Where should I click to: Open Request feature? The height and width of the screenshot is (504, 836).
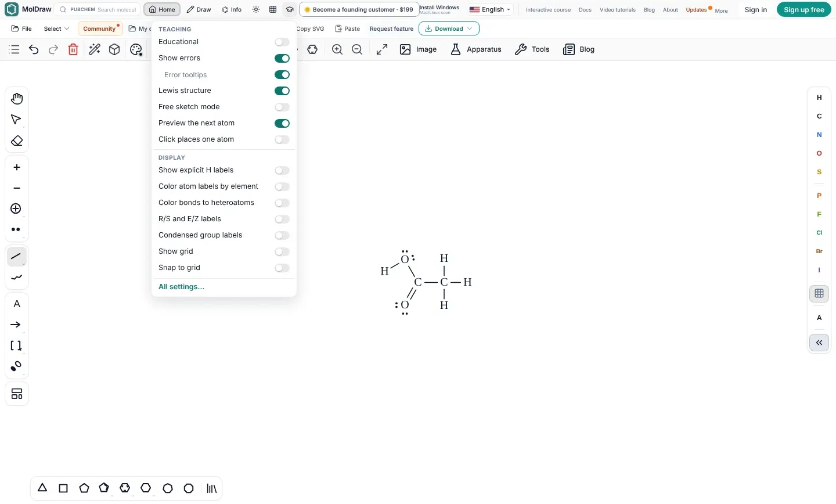pos(391,28)
